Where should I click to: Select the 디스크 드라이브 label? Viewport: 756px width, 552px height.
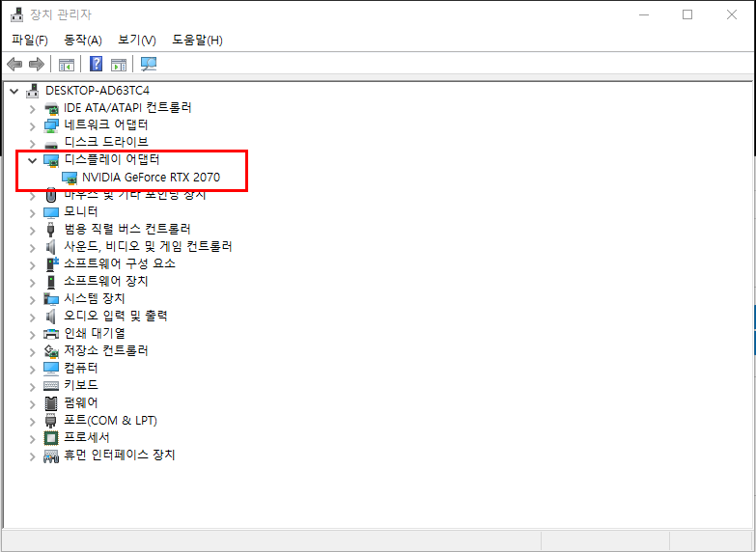[106, 142]
